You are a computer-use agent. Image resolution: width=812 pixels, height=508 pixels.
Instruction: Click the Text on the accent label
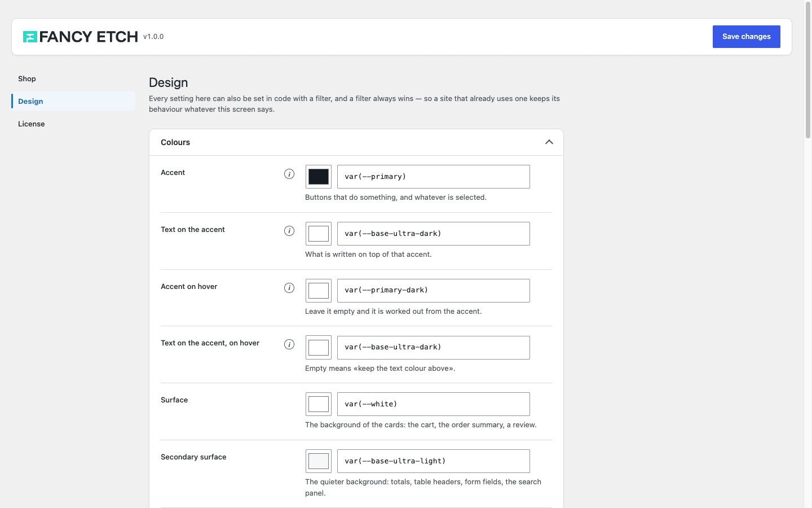193,229
